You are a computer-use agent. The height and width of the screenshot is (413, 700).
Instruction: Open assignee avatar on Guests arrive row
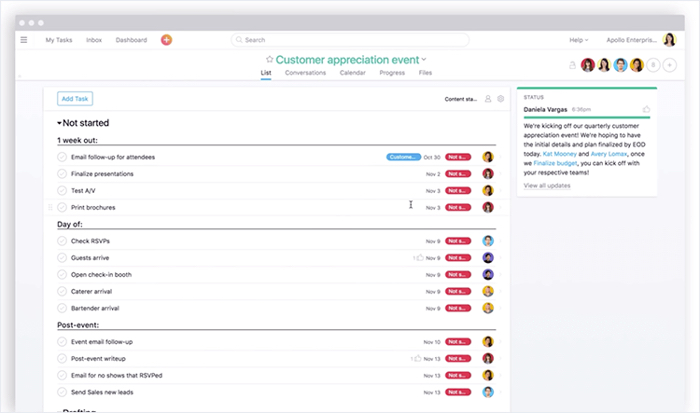click(x=488, y=258)
